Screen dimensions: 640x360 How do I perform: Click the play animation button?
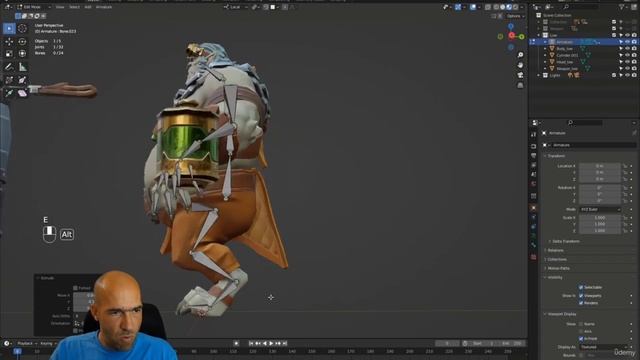(271, 344)
